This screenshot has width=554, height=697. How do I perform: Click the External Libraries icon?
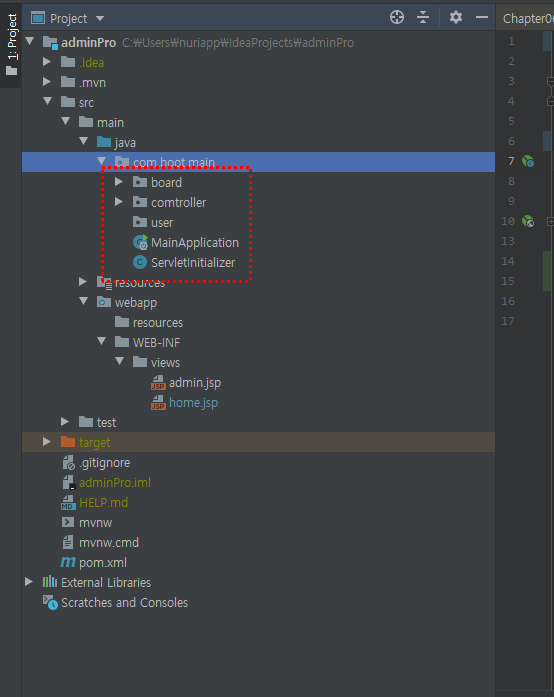pyautogui.click(x=50, y=582)
